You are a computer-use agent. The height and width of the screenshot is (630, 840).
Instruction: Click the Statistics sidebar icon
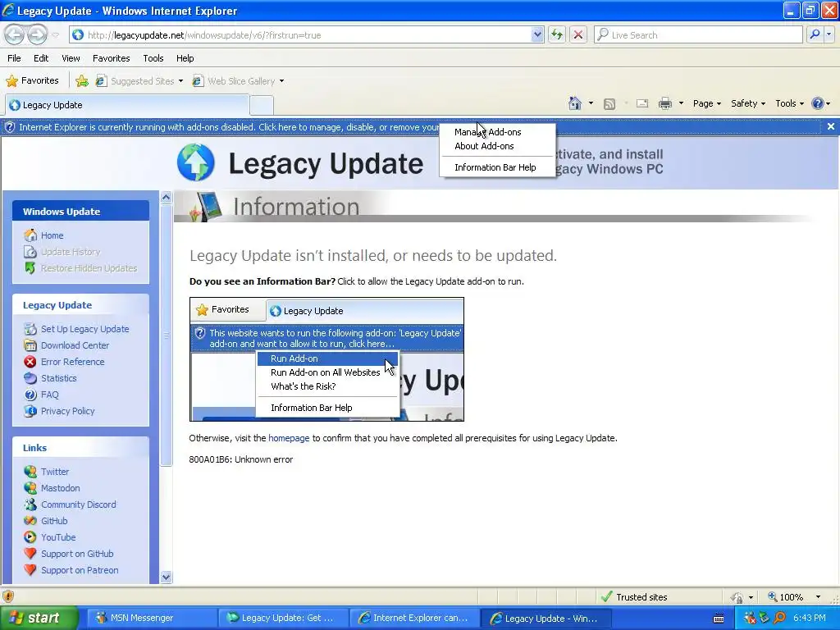point(30,378)
